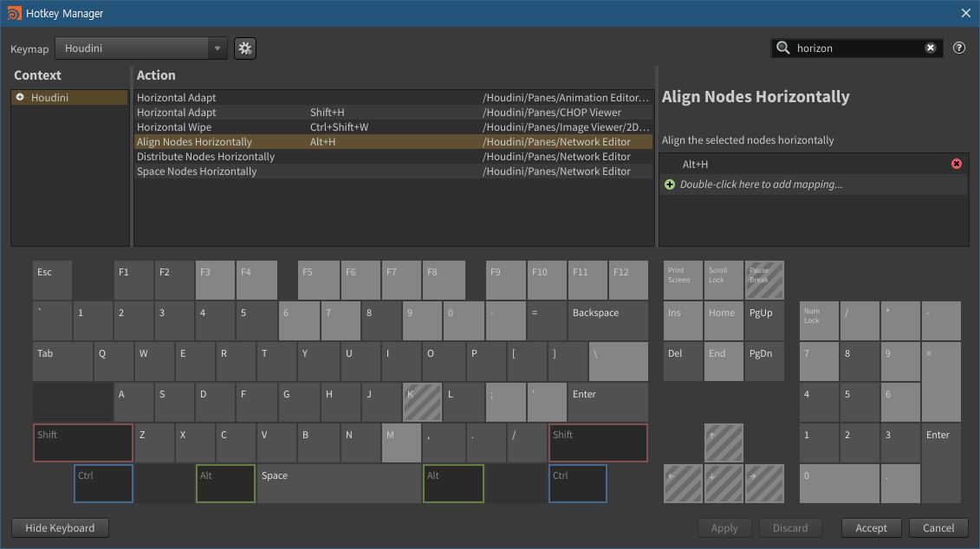Click the Del key
The width and height of the screenshot is (980, 549).
coord(683,361)
